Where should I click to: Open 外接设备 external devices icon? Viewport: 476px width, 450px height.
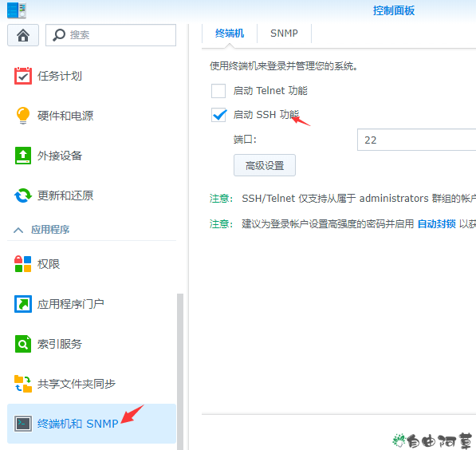(23, 156)
